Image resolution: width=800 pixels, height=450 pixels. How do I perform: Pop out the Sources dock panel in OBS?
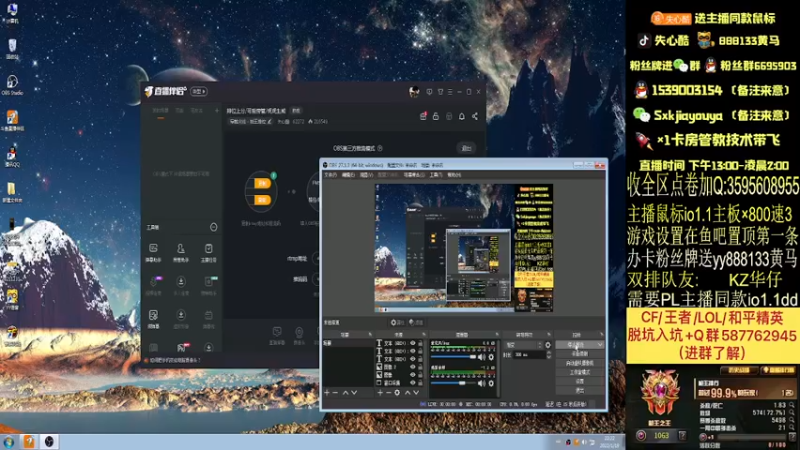(424, 334)
